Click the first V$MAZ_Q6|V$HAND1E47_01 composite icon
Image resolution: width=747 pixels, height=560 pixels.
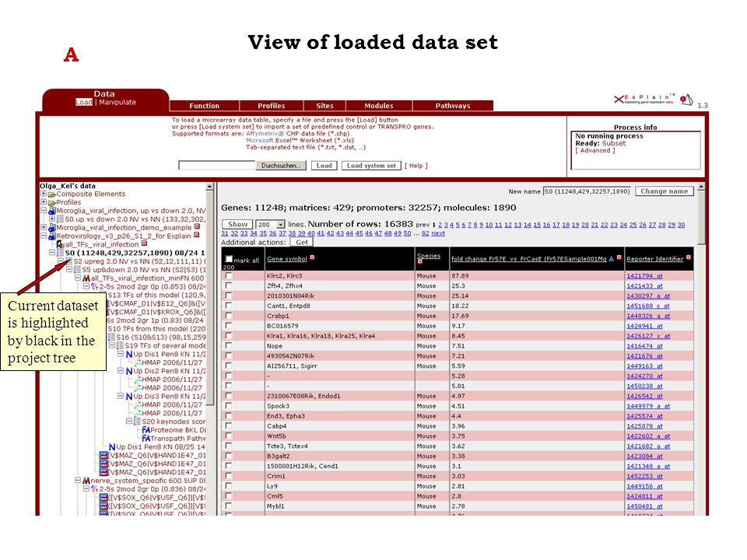tap(103, 456)
